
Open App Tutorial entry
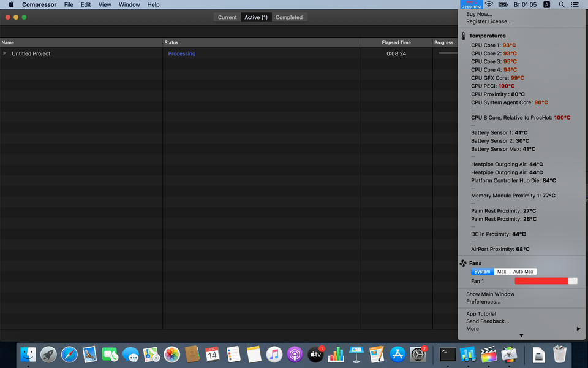coord(481,313)
